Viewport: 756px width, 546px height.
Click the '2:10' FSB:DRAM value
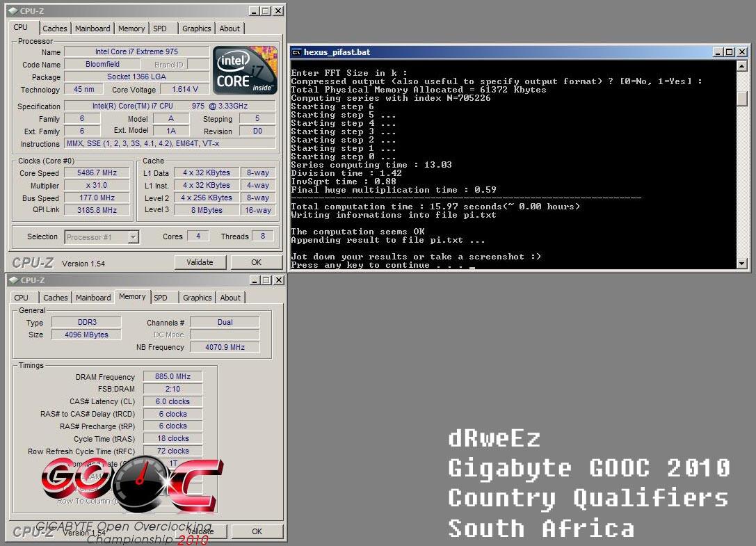coord(172,389)
